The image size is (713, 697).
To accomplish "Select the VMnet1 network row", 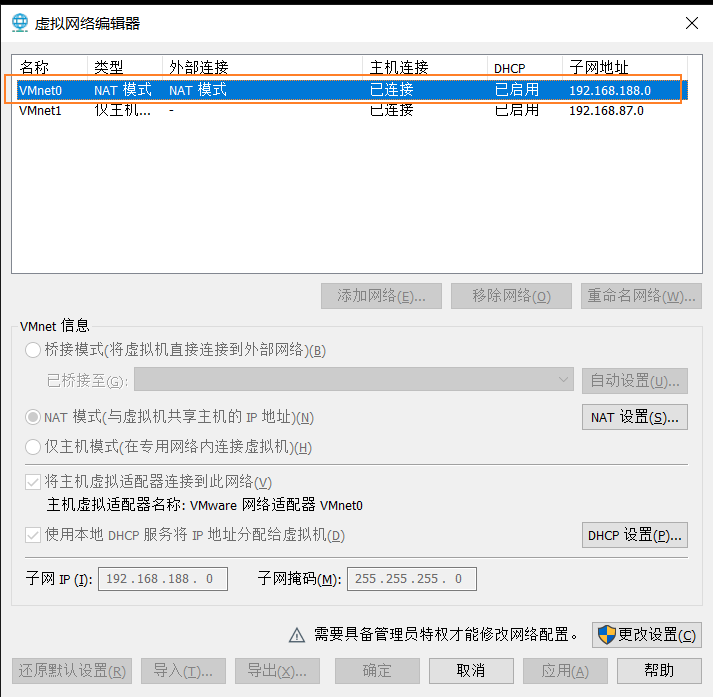I will [x=352, y=110].
